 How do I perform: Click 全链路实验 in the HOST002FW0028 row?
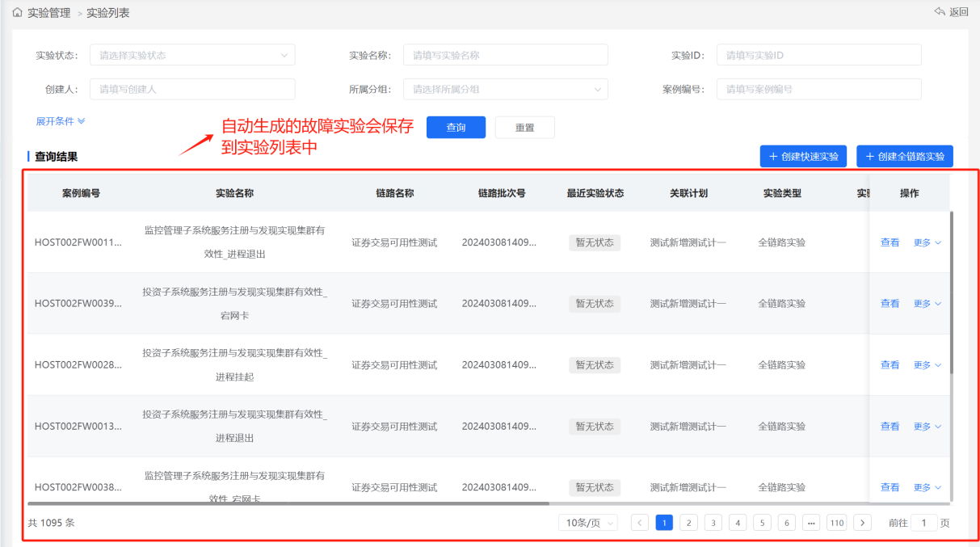tap(782, 365)
